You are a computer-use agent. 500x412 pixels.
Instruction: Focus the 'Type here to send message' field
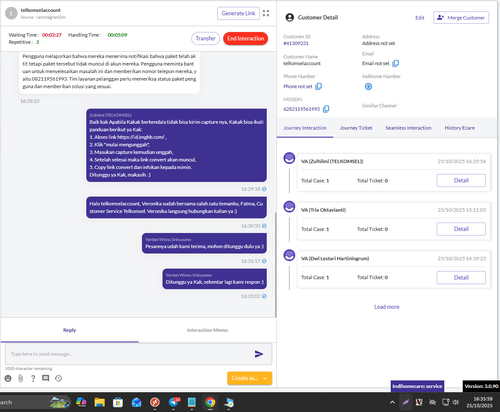click(x=130, y=354)
